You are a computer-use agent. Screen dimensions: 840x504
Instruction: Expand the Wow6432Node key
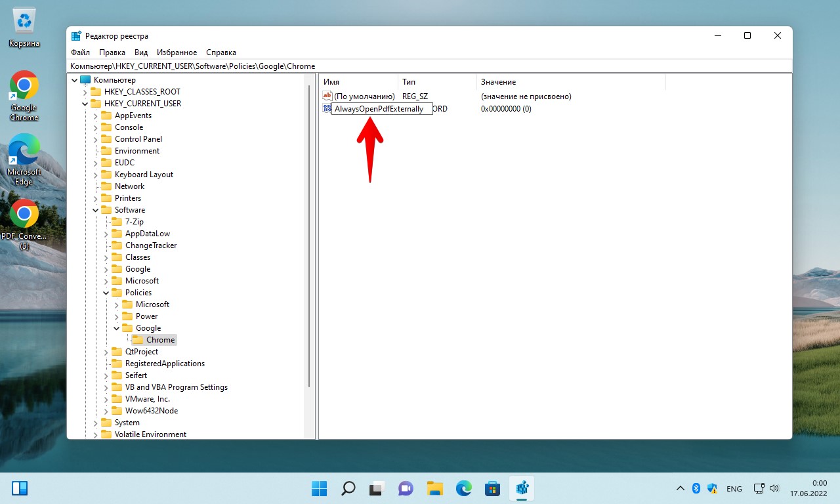106,411
